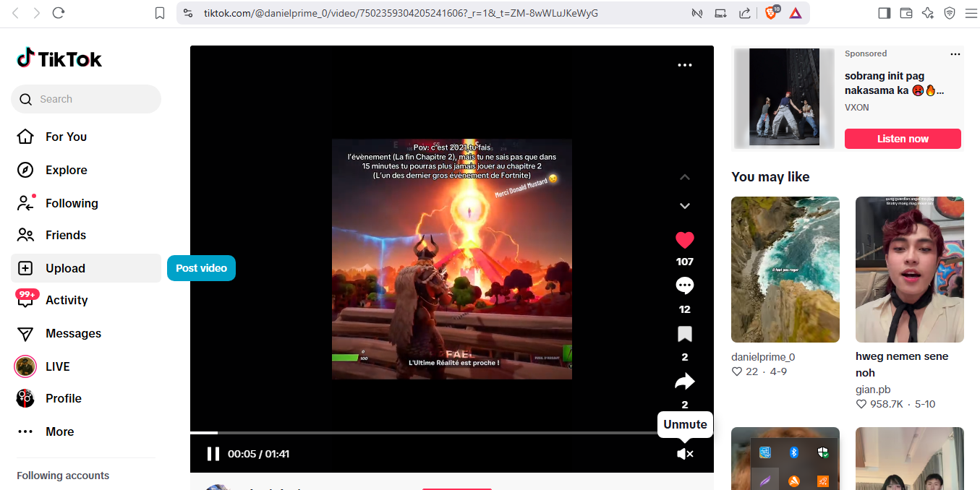The height and width of the screenshot is (490, 980).
Task: Click the Post video tooltip button
Action: pyautogui.click(x=201, y=268)
